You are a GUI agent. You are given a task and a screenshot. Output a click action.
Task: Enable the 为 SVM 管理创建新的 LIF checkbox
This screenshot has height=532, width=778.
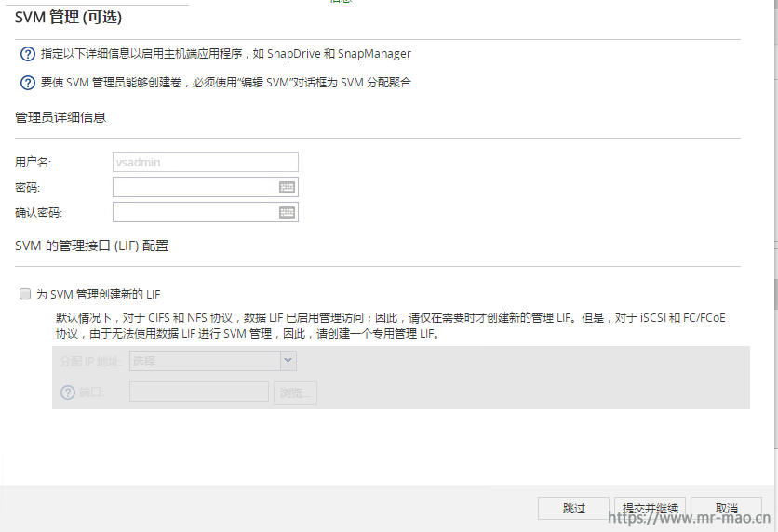point(25,294)
